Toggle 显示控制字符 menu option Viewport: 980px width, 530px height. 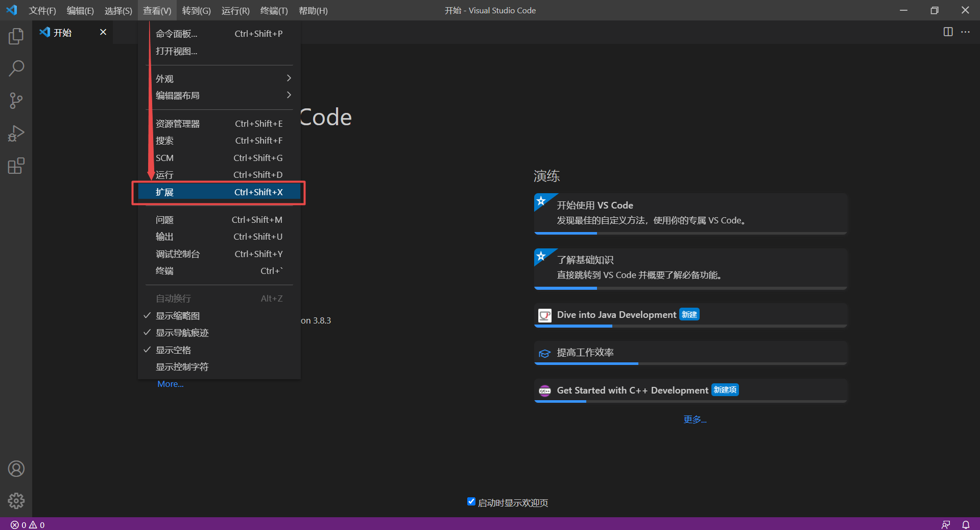click(219, 367)
